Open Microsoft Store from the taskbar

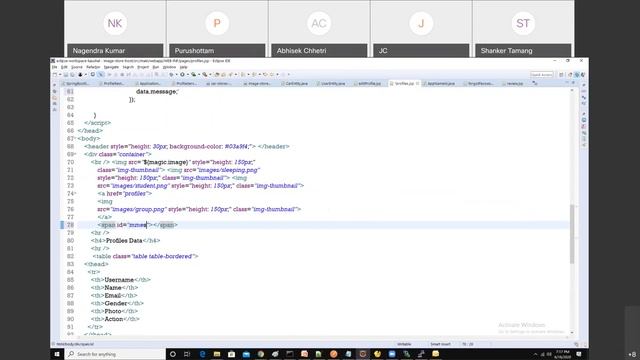coord(231,354)
